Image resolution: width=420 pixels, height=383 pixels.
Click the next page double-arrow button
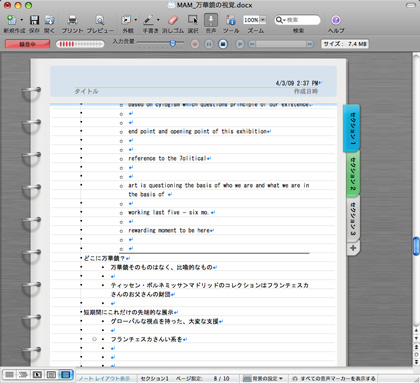click(x=416, y=362)
